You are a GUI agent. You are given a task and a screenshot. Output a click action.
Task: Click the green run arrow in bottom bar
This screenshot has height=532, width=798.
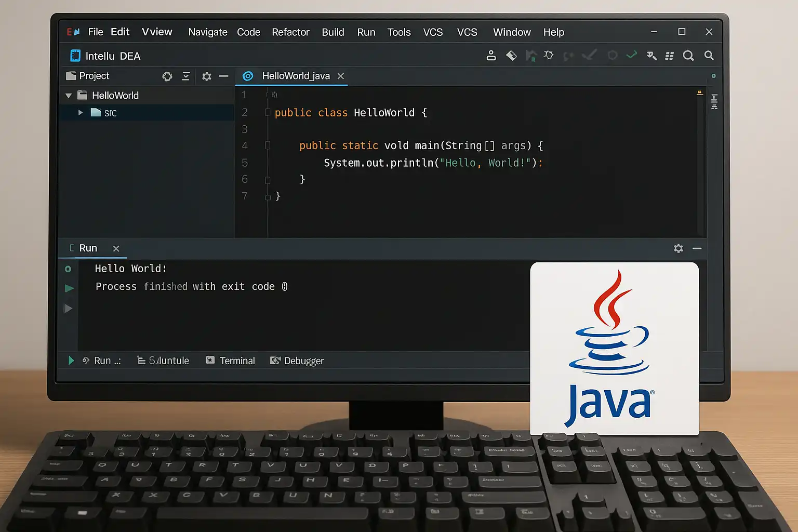(71, 361)
